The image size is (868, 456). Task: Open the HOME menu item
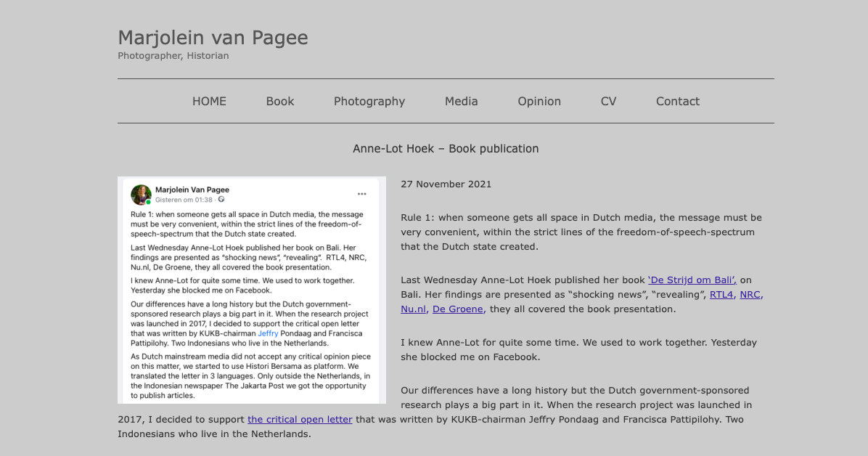coord(209,102)
